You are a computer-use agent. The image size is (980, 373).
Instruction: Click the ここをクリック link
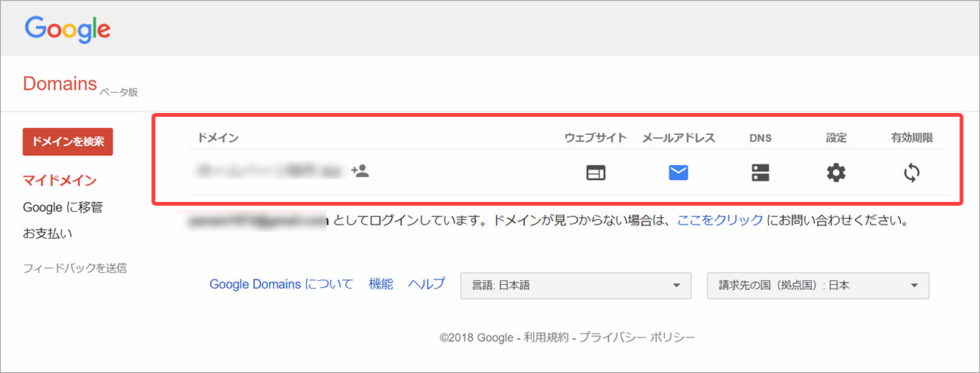click(720, 222)
